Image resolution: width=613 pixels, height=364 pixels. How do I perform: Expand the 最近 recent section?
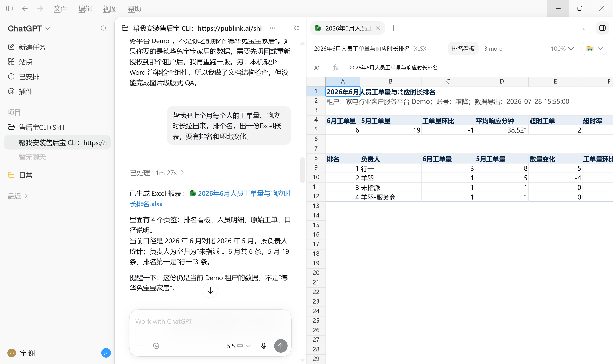tap(18, 196)
